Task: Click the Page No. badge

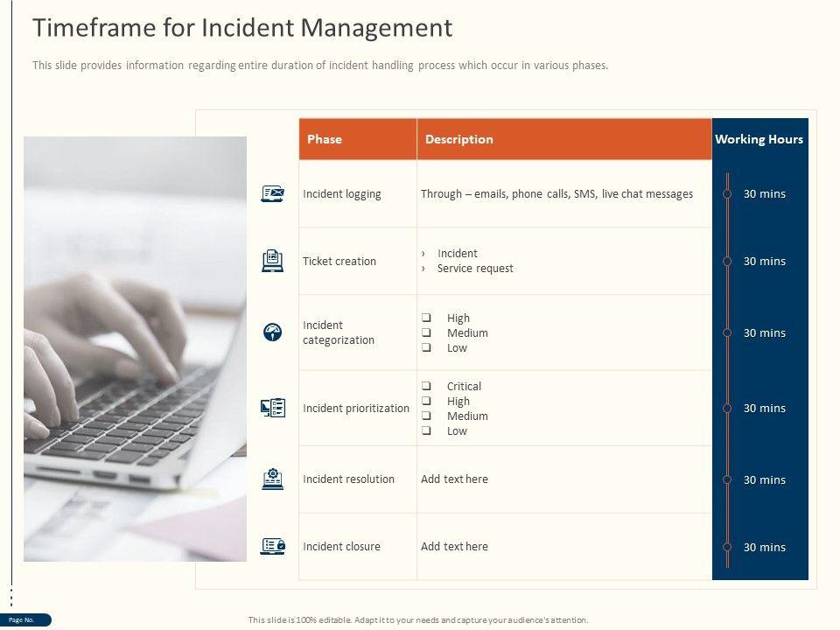Action: (25, 619)
